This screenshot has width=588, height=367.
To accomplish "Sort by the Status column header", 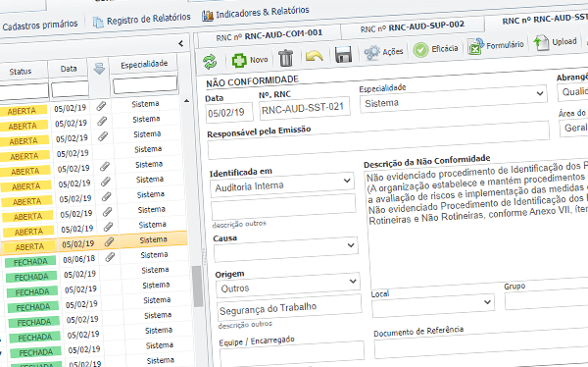I will point(21,72).
